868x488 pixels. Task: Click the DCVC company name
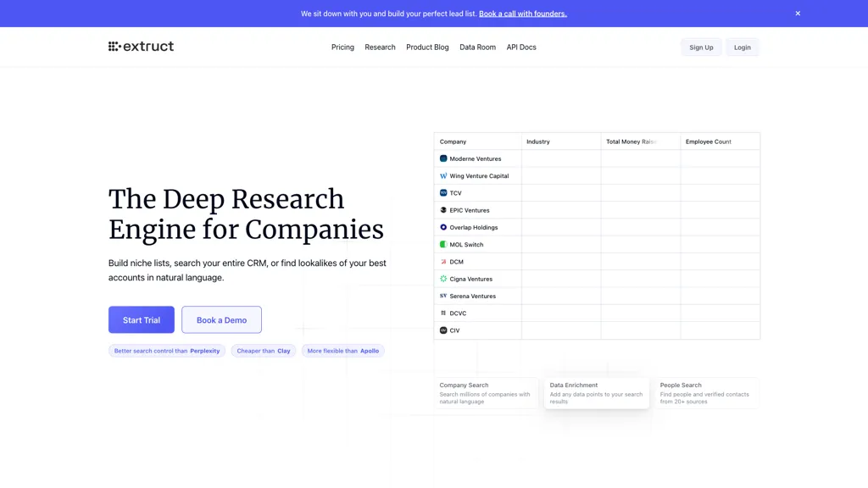(x=458, y=313)
